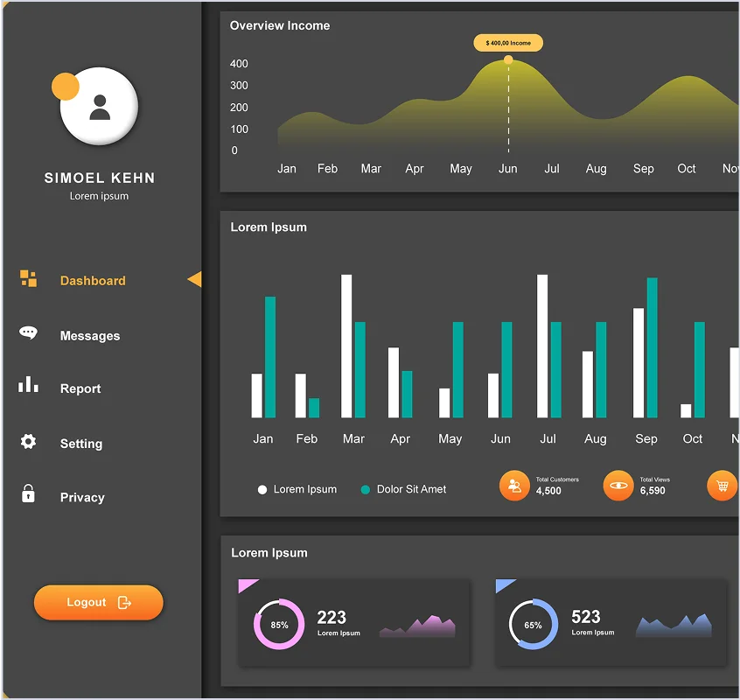Click the SIMOEL KEHN profile name

pos(100,178)
